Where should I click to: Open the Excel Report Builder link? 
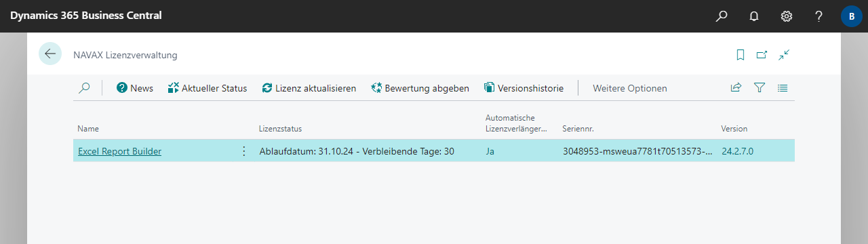pyautogui.click(x=120, y=151)
